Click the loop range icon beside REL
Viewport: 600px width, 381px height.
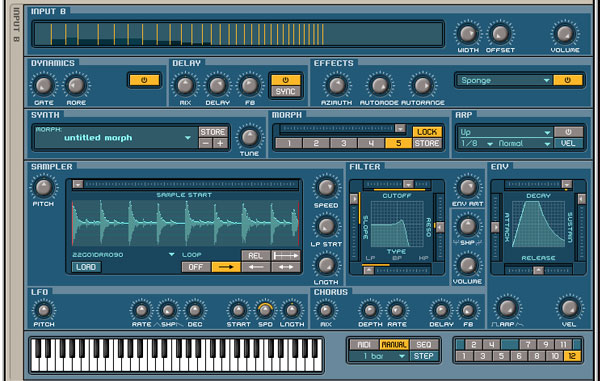point(286,256)
